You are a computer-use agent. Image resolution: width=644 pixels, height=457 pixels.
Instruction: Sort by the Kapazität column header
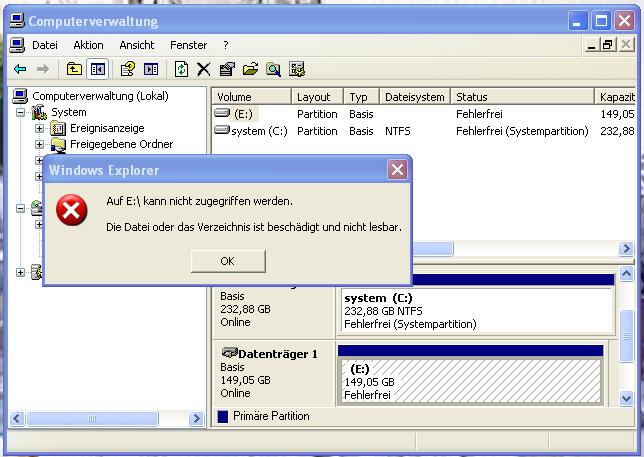(616, 97)
